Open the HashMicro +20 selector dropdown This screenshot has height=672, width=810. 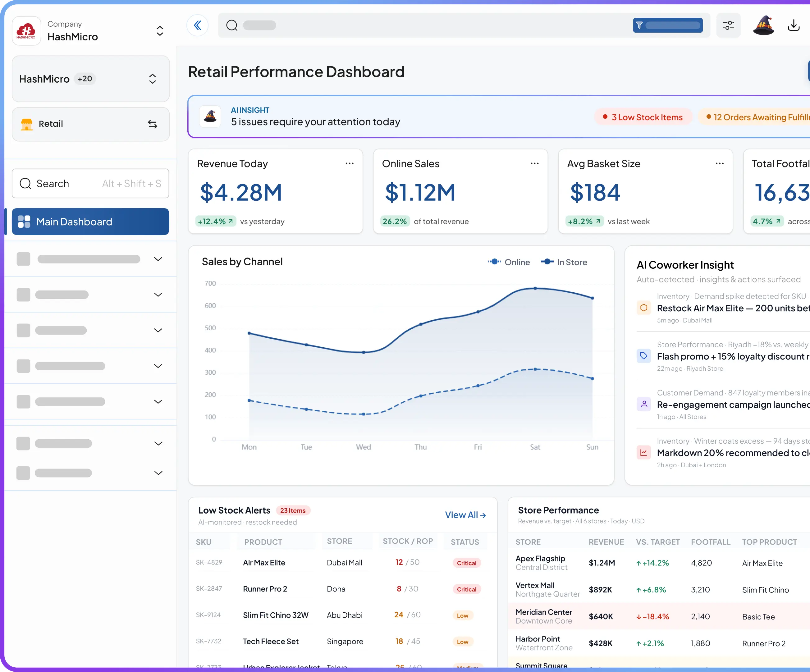pyautogui.click(x=153, y=79)
